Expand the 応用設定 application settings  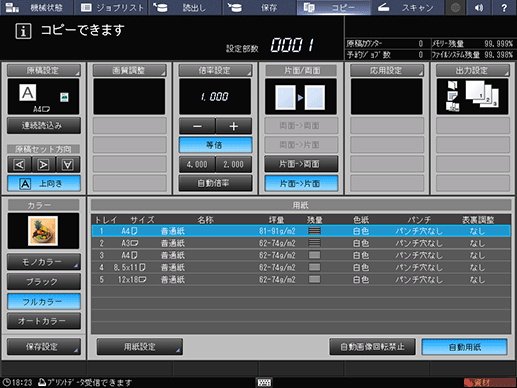387,70
